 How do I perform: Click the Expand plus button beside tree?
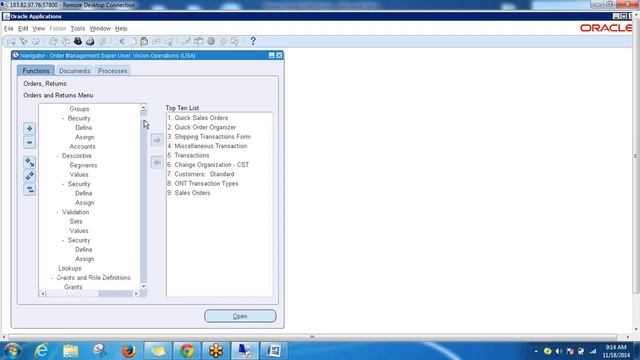pyautogui.click(x=29, y=129)
